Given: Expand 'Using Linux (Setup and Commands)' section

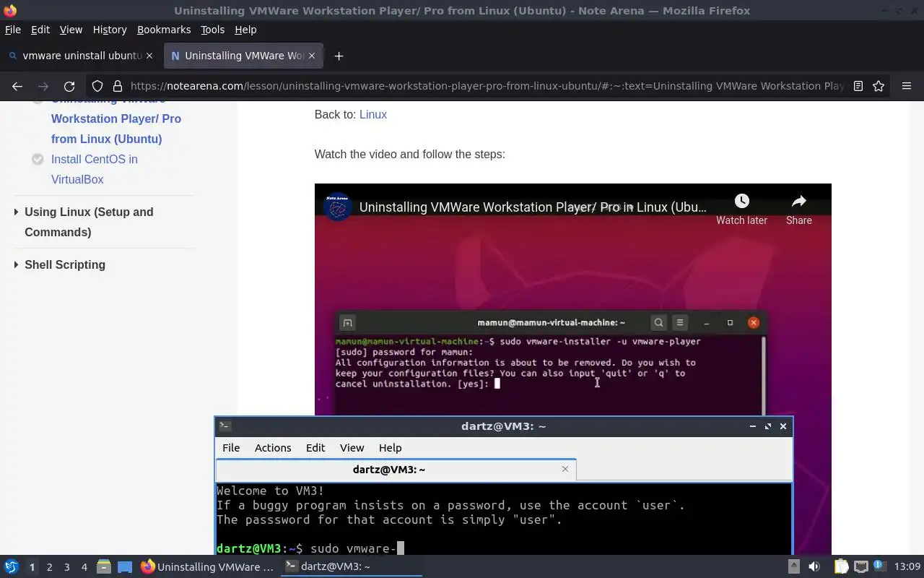Looking at the screenshot, I should click(89, 222).
